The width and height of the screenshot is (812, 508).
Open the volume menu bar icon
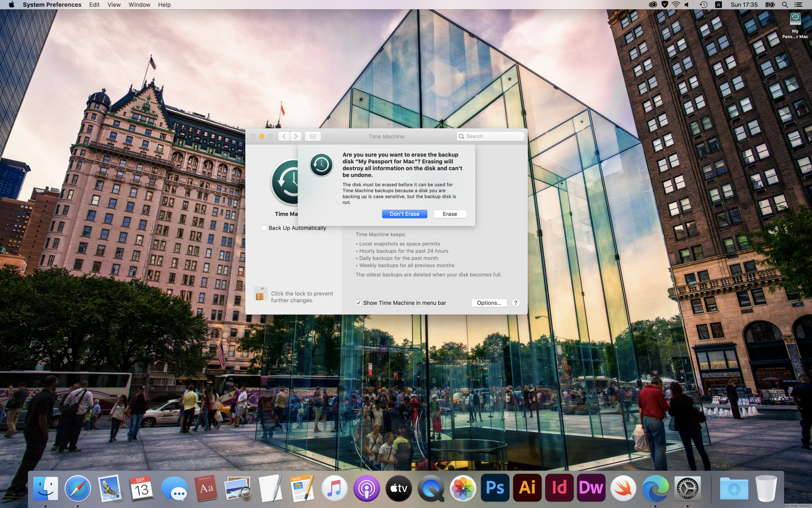pyautogui.click(x=687, y=4)
